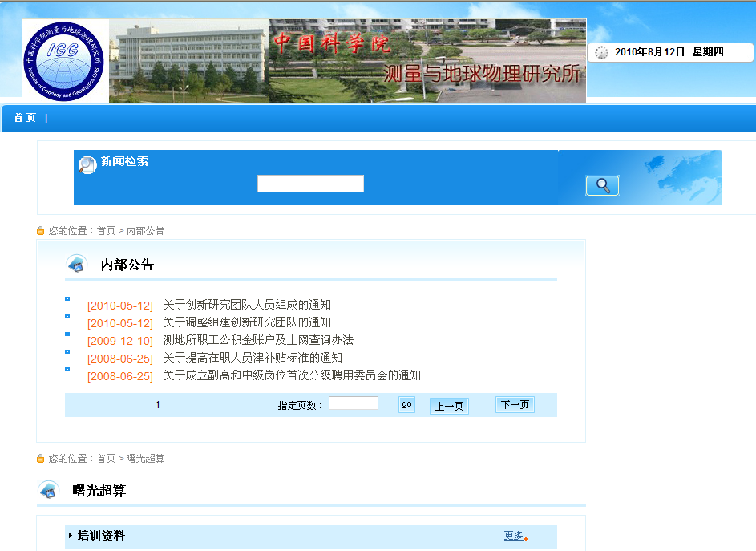Click the institute building banner photo
Screen dimensions: 756x551
click(x=188, y=61)
